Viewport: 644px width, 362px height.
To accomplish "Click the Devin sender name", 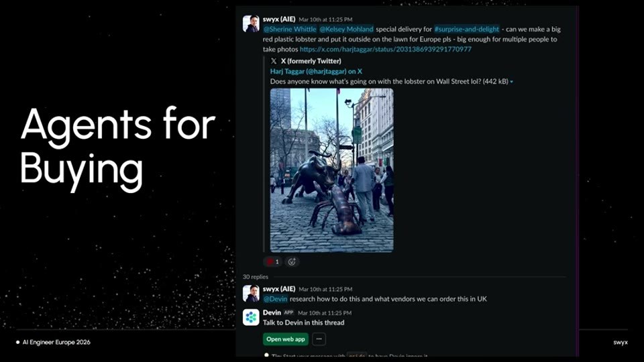I will point(272,313).
